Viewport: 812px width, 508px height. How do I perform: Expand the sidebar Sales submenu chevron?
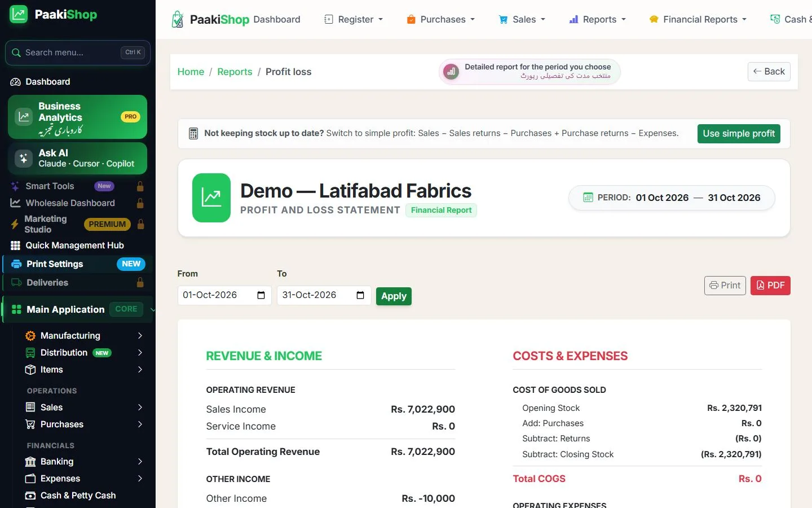coord(140,408)
